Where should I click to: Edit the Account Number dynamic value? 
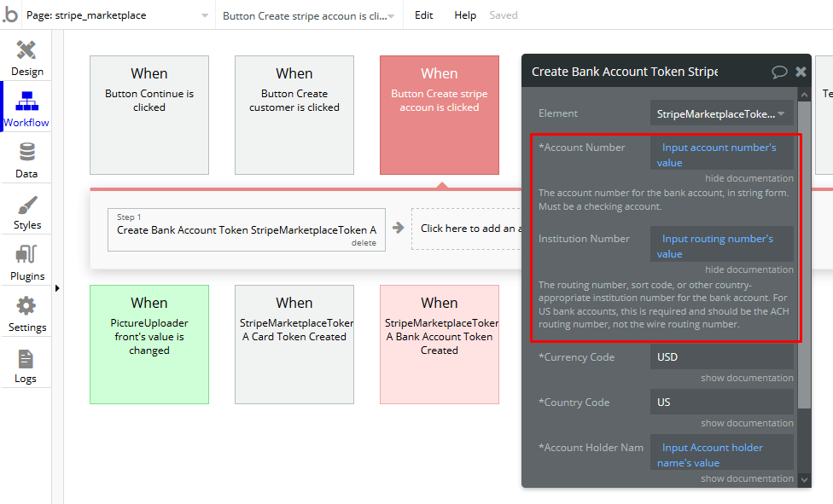point(721,153)
